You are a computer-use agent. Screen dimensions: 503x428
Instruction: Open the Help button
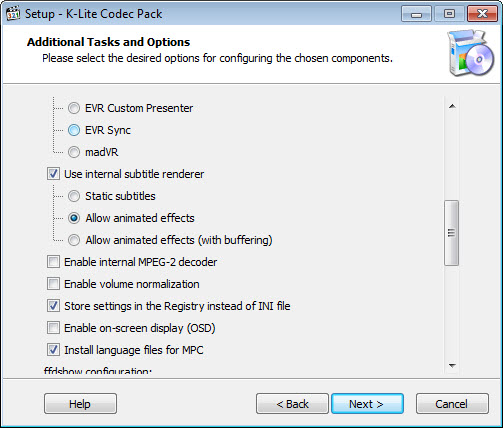coord(80,404)
